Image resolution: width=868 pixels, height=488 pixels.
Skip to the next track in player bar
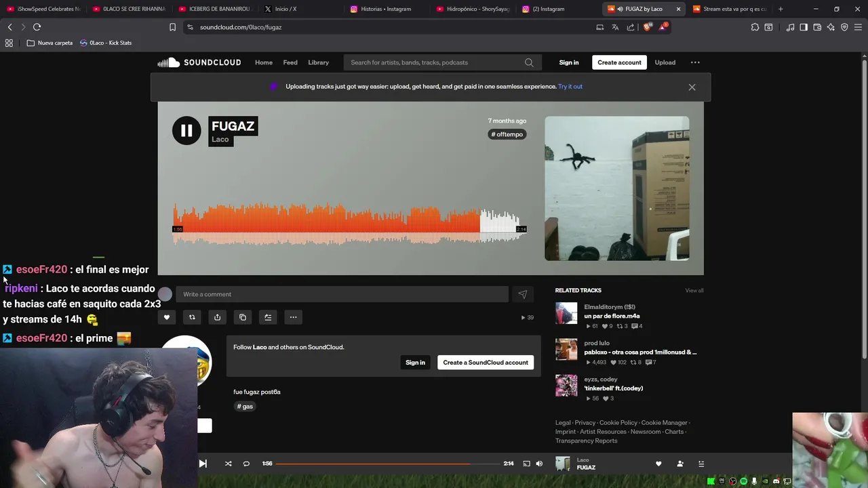(x=203, y=464)
